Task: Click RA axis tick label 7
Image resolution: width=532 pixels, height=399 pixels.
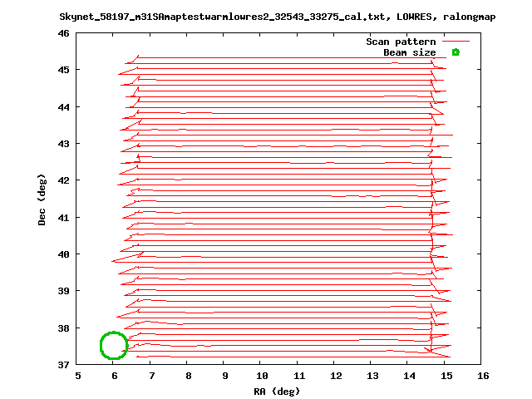Action: click(x=151, y=376)
